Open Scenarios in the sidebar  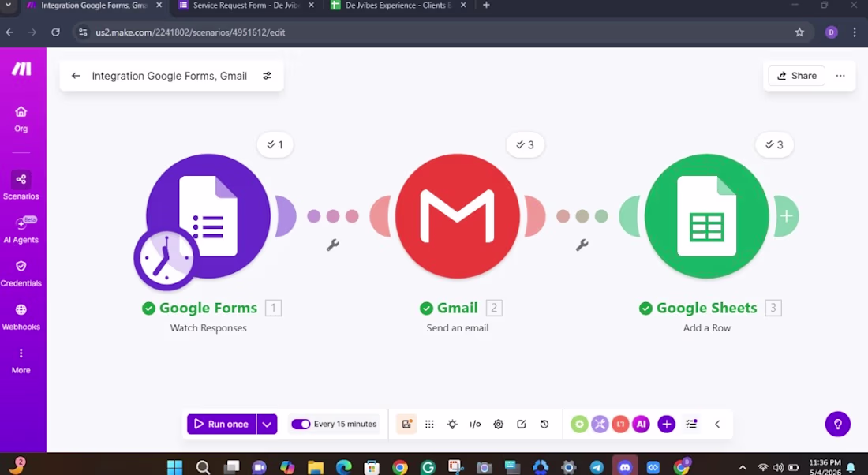tap(21, 185)
